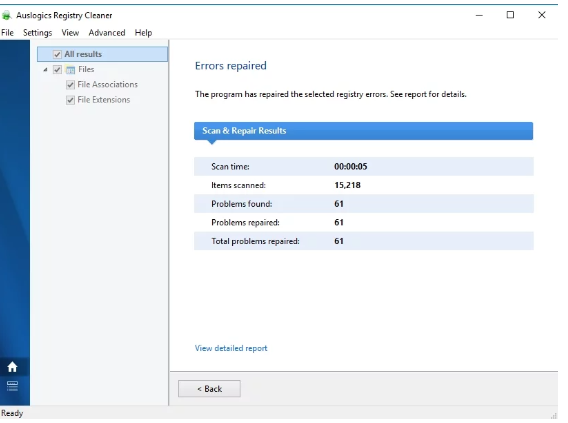Select the File Extensions label

point(104,100)
